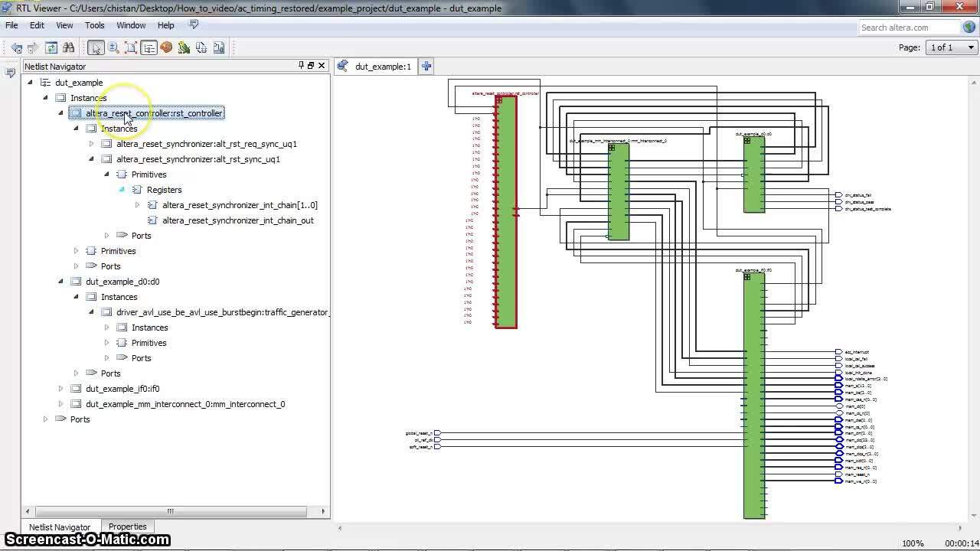Select dut_example_mm_interconnect_0 in the tree

(x=185, y=404)
